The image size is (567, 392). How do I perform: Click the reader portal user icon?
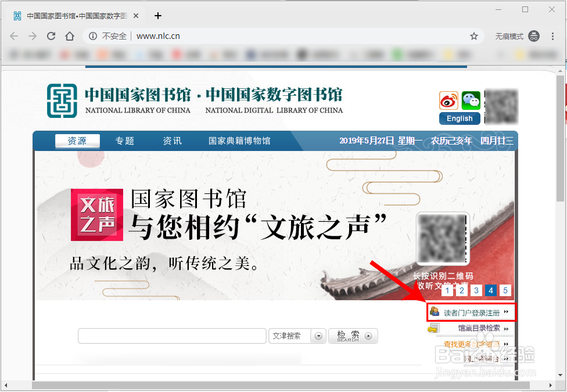(x=435, y=311)
